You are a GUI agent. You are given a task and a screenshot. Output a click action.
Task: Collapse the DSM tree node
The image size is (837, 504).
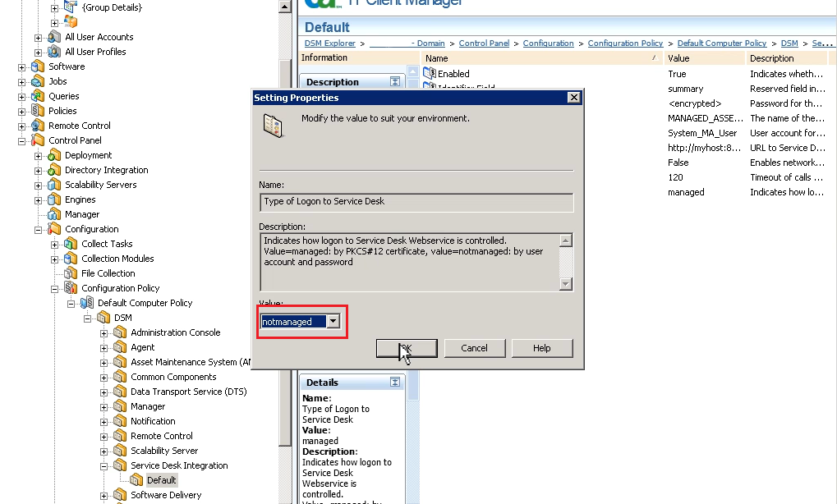click(87, 318)
